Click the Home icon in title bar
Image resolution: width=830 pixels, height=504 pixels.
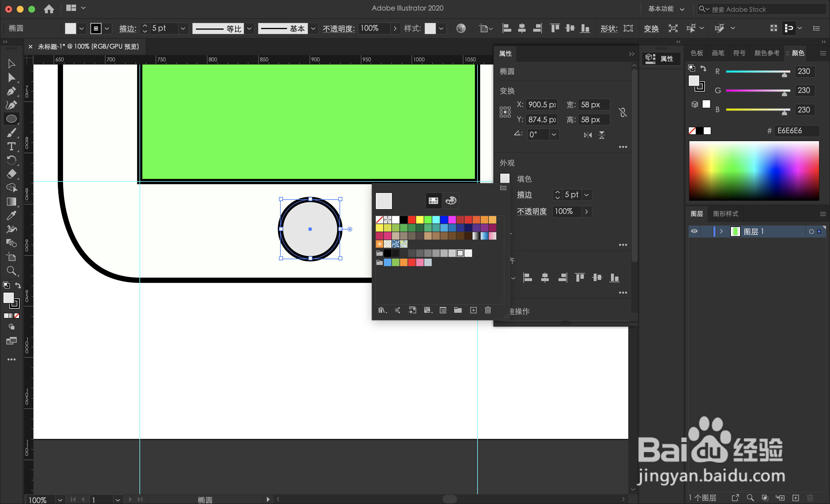49,9
